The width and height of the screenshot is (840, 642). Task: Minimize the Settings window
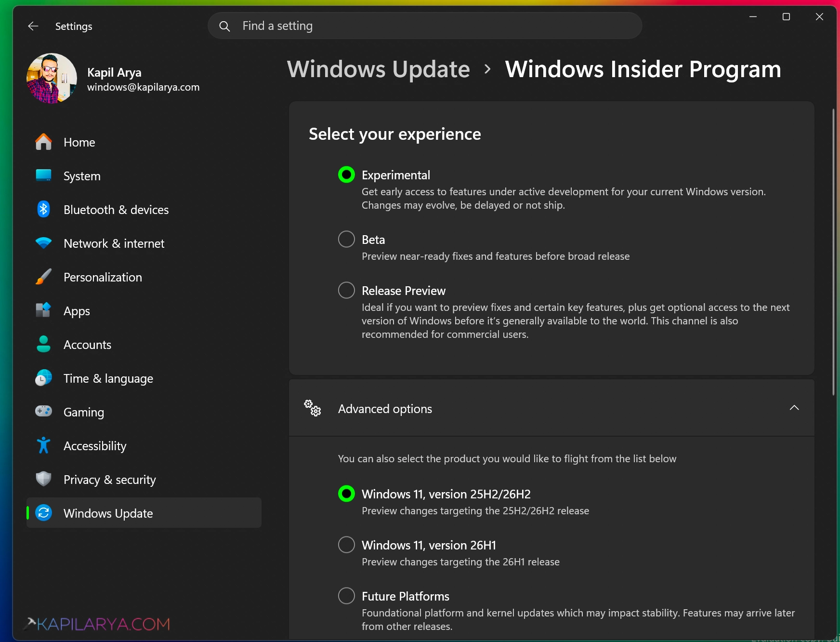coord(753,17)
